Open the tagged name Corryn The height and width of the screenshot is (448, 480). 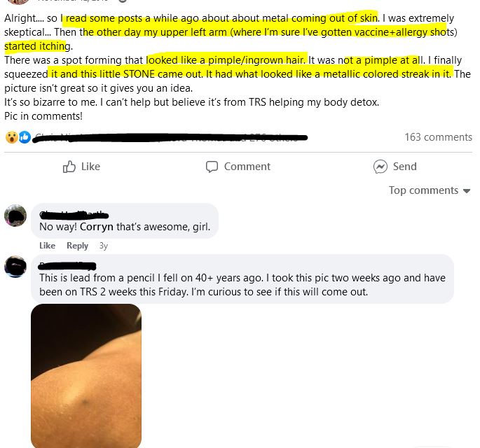(97, 227)
